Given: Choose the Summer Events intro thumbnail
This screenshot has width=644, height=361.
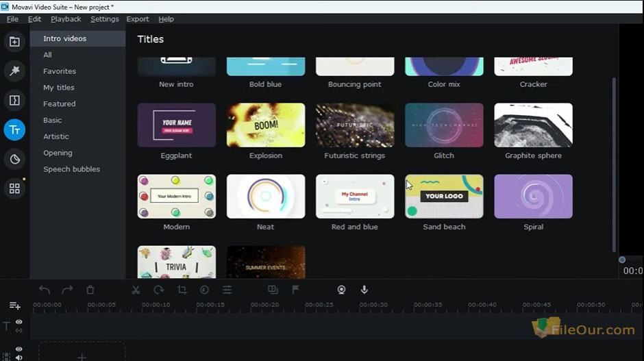Looking at the screenshot, I should [x=266, y=262].
